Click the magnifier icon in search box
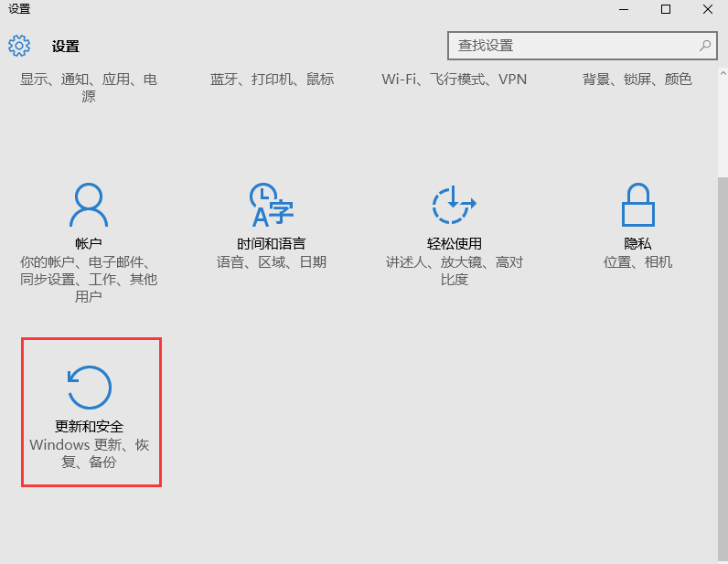Viewport: 728px width, 564px height. pos(705,45)
